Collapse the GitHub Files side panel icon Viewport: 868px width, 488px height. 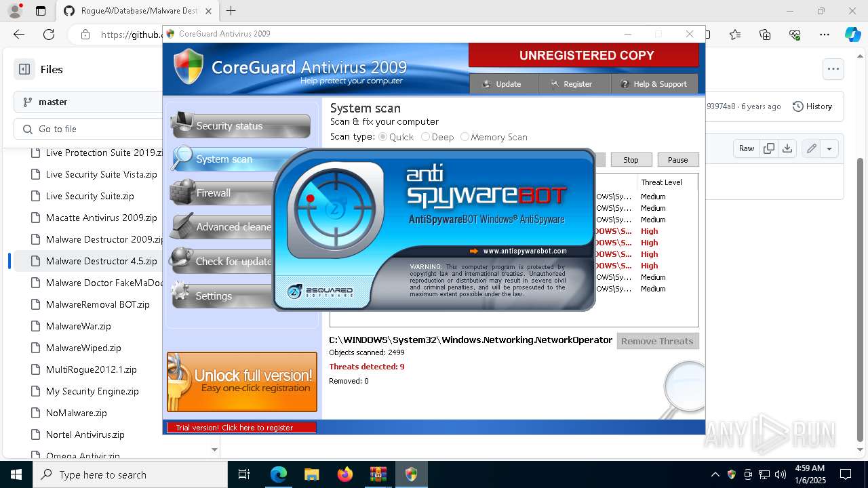24,69
